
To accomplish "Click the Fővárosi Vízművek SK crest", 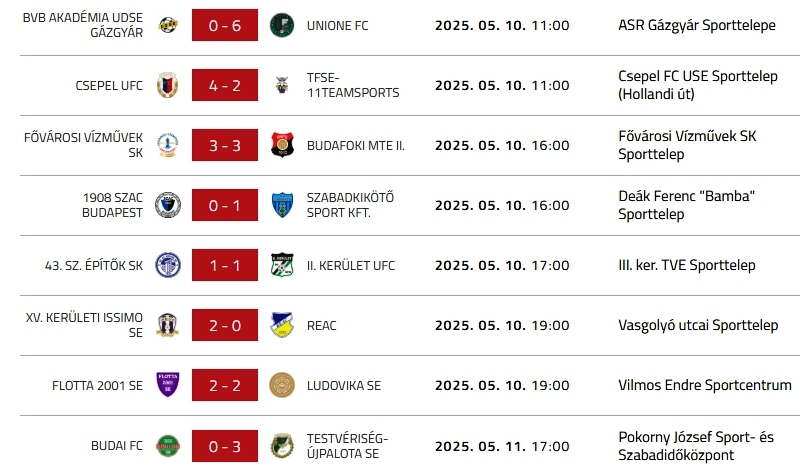I will click(168, 145).
